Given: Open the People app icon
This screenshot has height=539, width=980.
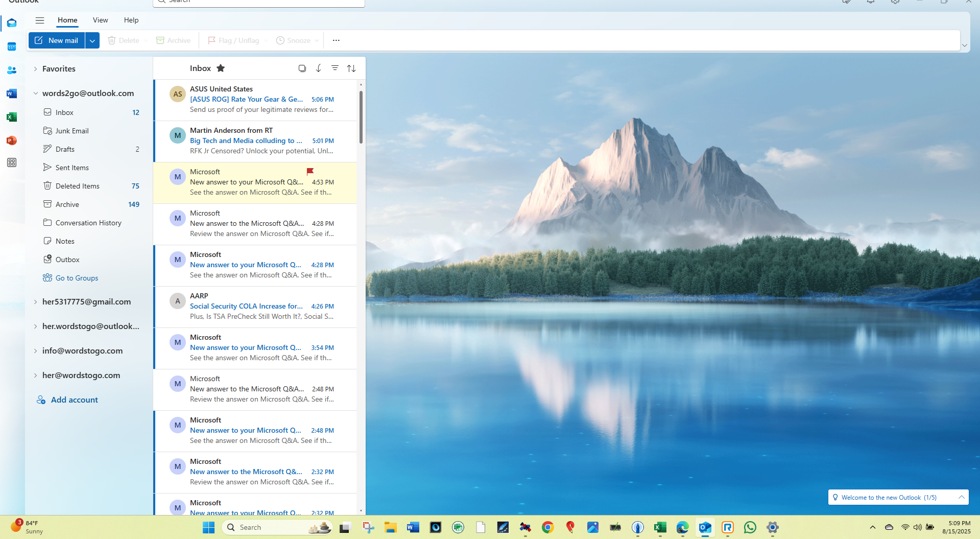Looking at the screenshot, I should 11,70.
